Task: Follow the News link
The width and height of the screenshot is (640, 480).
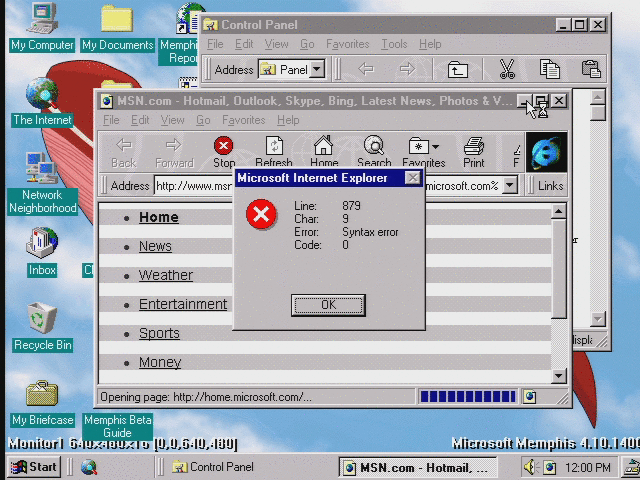Action: point(155,246)
